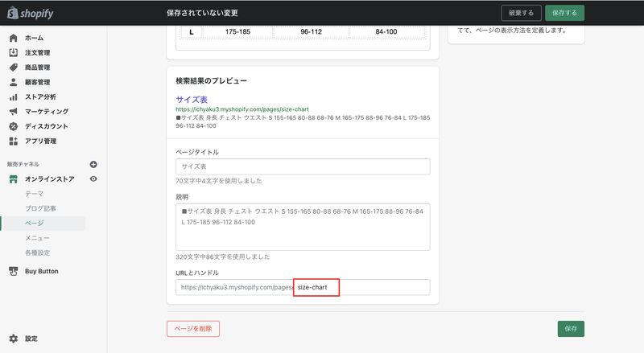Click URLとハンドル label

(x=197, y=273)
